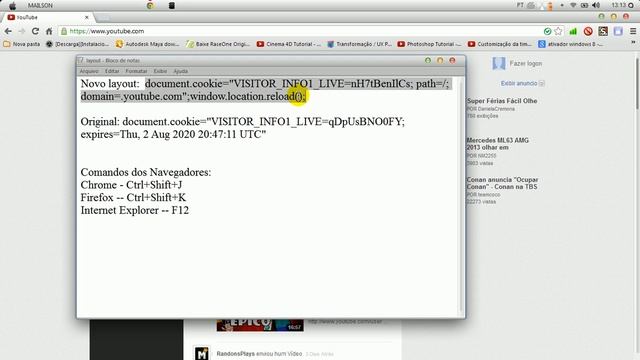Screen dimensions: 640x360
Task: Open the volume speaker icon
Action: [x=596, y=5]
